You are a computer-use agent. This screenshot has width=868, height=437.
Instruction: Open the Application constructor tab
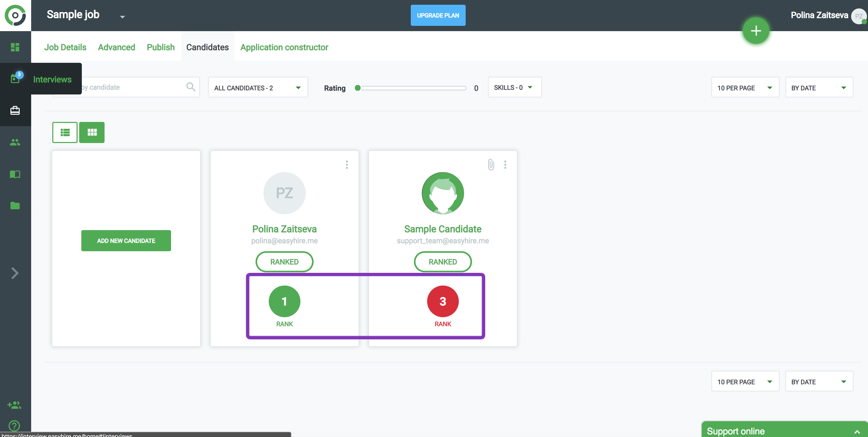(284, 47)
